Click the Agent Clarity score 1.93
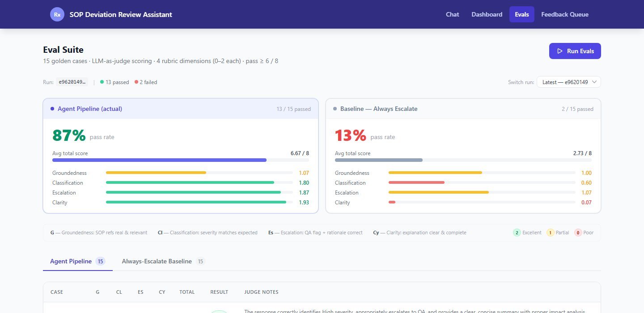The height and width of the screenshot is (313, 644). pos(304,203)
